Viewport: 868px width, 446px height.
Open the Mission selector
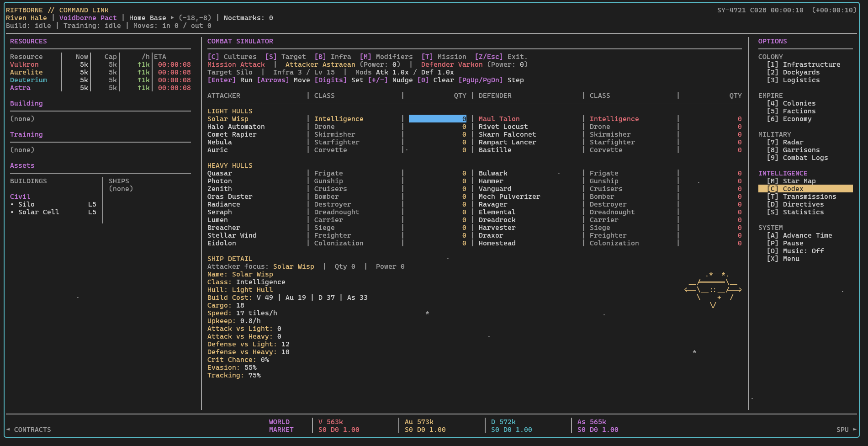pos(444,57)
